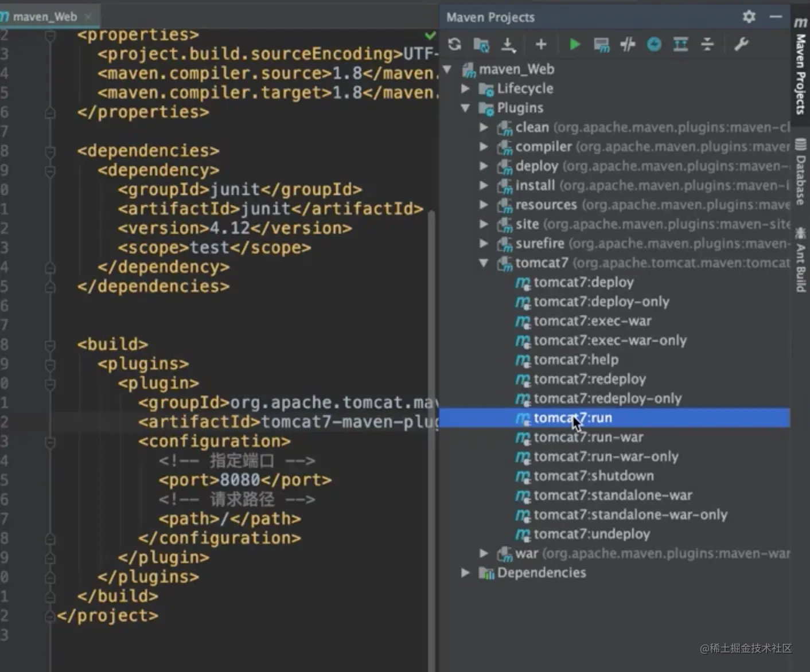Screen dimensions: 810x672
Task: Fold the <properties> block in gutter
Action: pyautogui.click(x=50, y=36)
